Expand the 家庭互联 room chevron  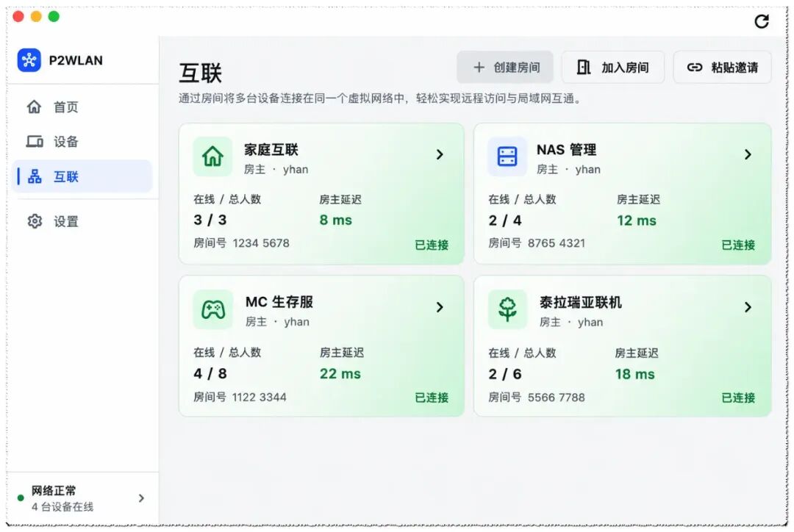[440, 154]
